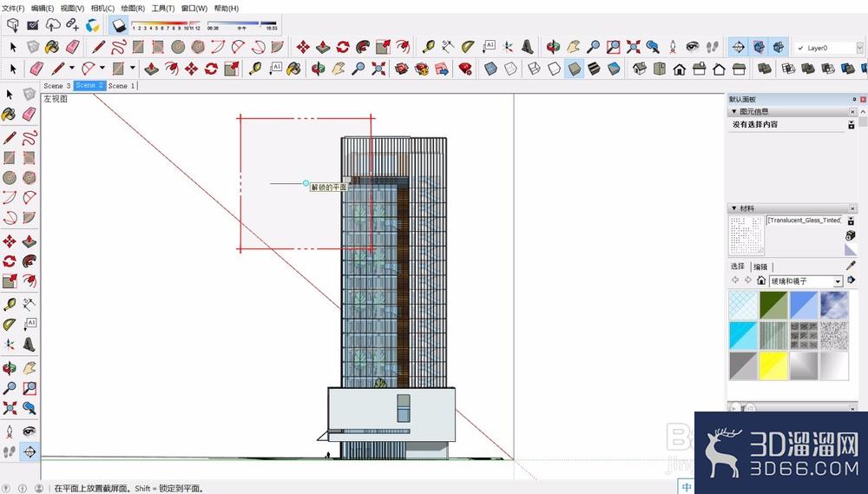This screenshot has width=868, height=494.
Task: Pick the Paint Bucket in left tool palette
Action: tap(9, 114)
